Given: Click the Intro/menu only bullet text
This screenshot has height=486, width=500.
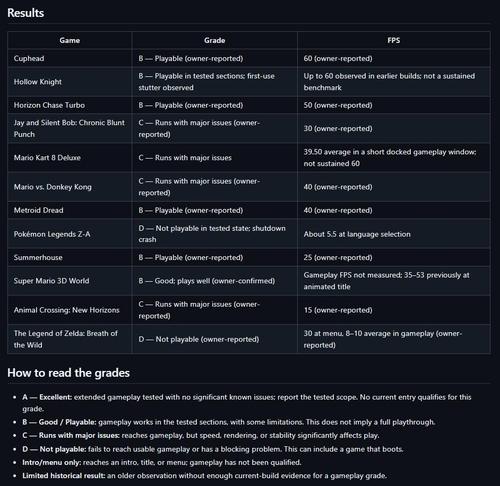Looking at the screenshot, I should [x=162, y=462].
